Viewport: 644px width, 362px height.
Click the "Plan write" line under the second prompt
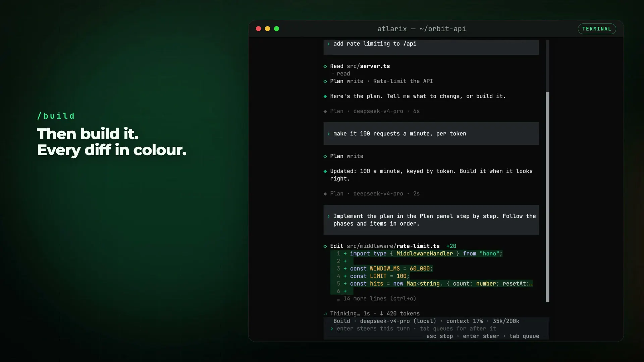pos(346,156)
